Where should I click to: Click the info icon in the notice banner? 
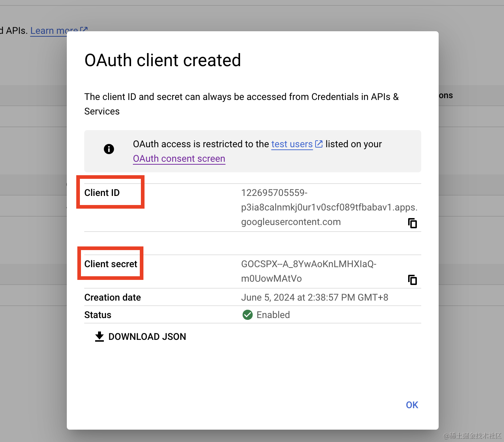click(109, 149)
